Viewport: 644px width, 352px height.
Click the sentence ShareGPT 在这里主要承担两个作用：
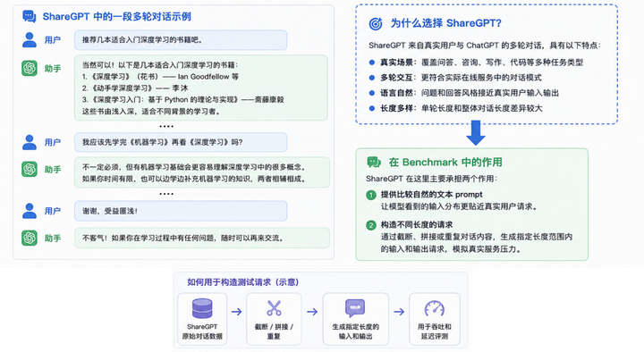431,179
